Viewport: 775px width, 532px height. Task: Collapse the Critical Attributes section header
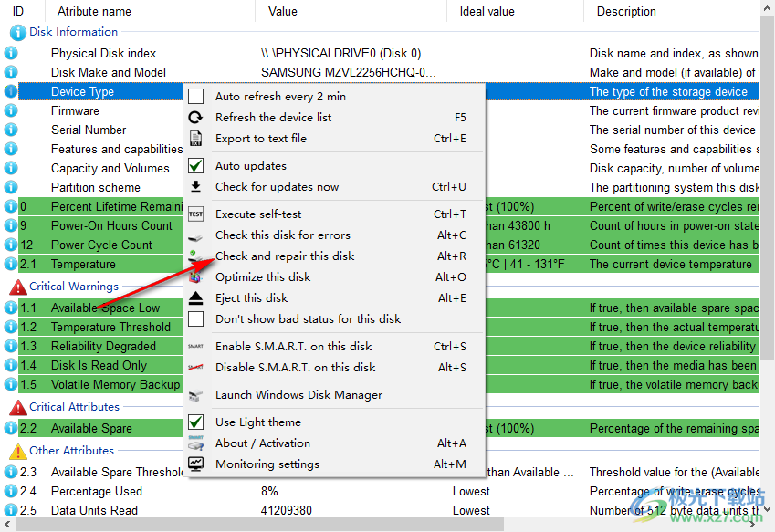(17, 407)
